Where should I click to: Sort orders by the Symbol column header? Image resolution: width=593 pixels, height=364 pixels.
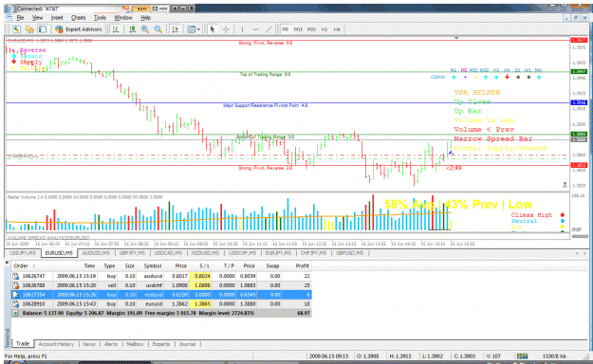coord(153,265)
